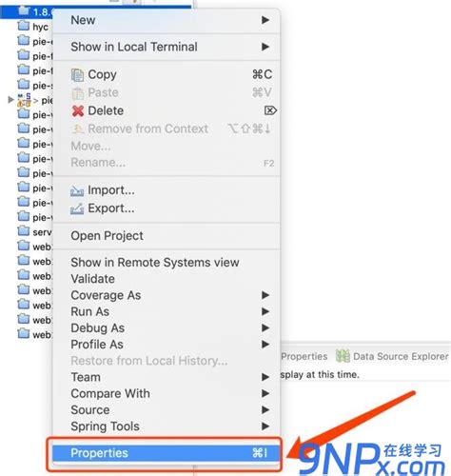
Task: Switch to the Properties view tab
Action: pos(304,356)
